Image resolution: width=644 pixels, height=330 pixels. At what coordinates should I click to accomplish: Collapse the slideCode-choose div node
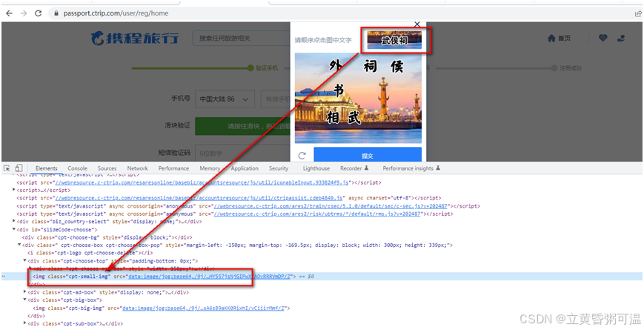(14, 229)
